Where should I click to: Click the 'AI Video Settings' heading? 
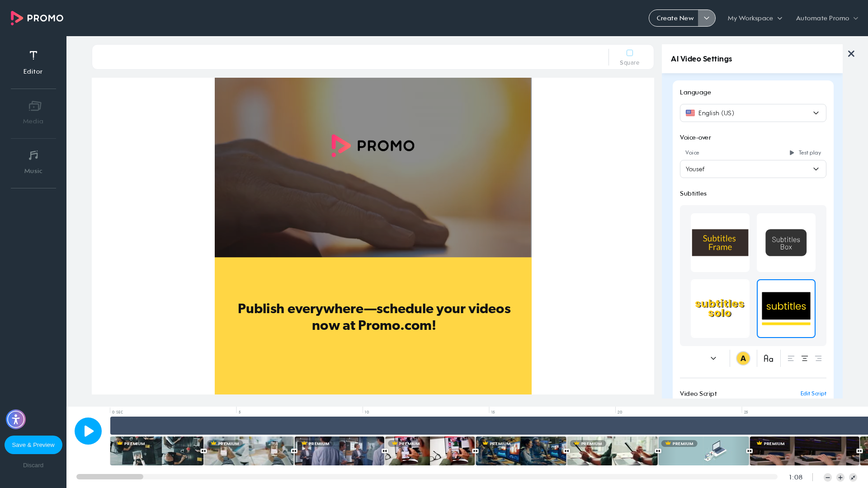pos(702,59)
